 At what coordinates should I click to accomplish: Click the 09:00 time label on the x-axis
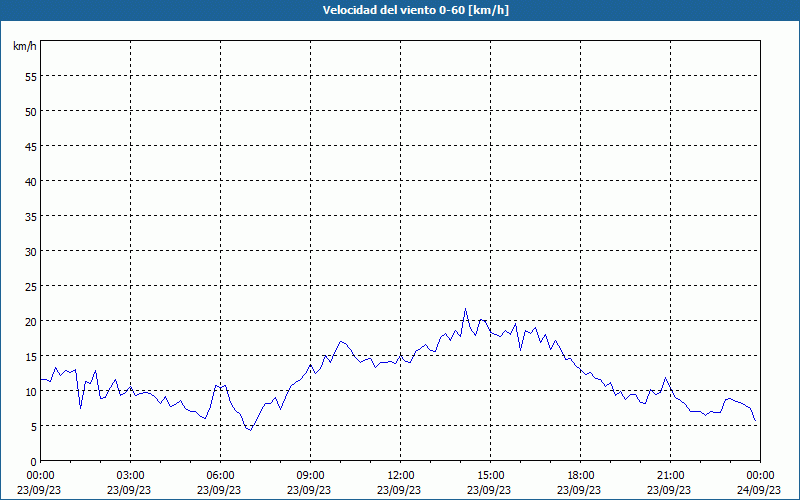tap(311, 476)
